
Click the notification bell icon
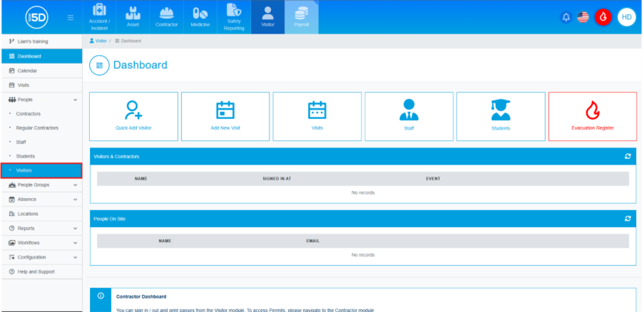[566, 17]
